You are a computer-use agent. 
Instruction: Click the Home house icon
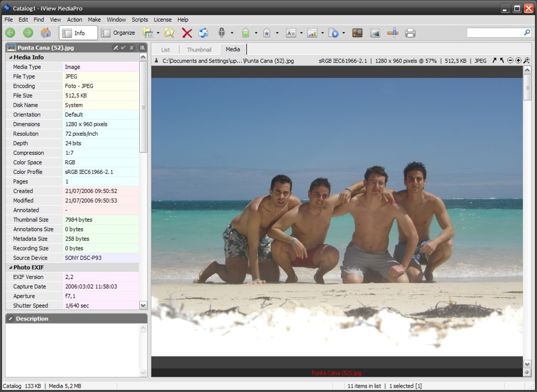click(x=46, y=33)
